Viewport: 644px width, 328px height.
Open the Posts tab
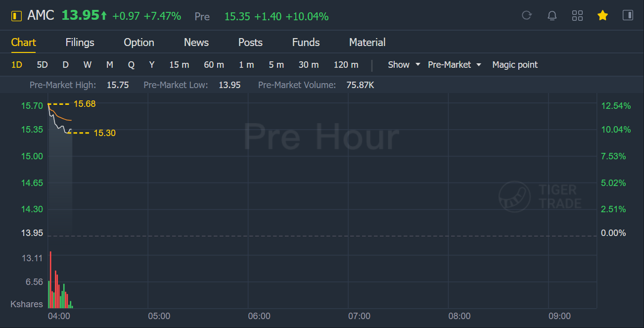pos(250,43)
